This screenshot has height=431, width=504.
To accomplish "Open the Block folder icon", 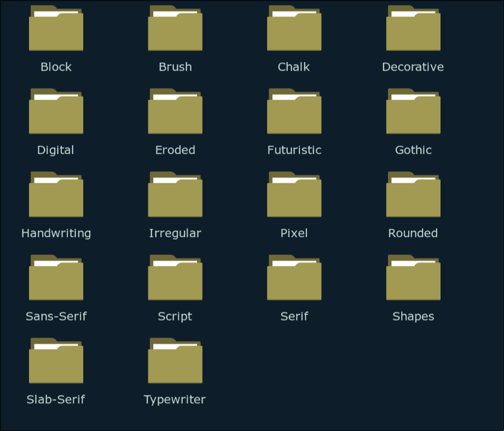I will click(x=56, y=28).
